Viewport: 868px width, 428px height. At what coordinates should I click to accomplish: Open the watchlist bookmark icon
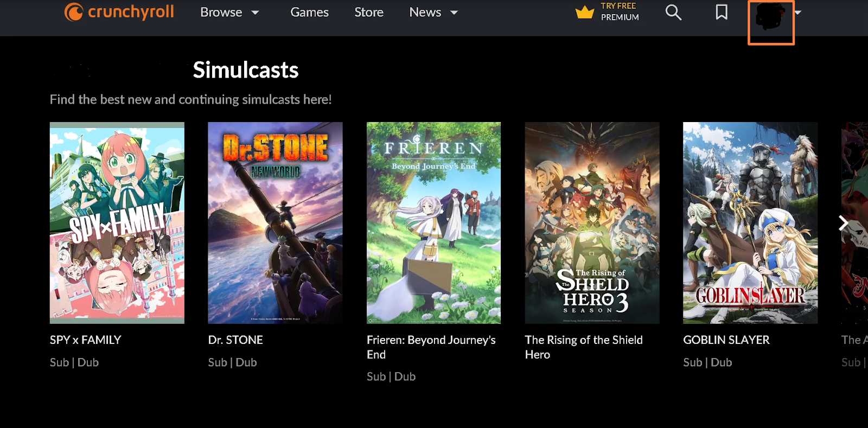(x=722, y=12)
